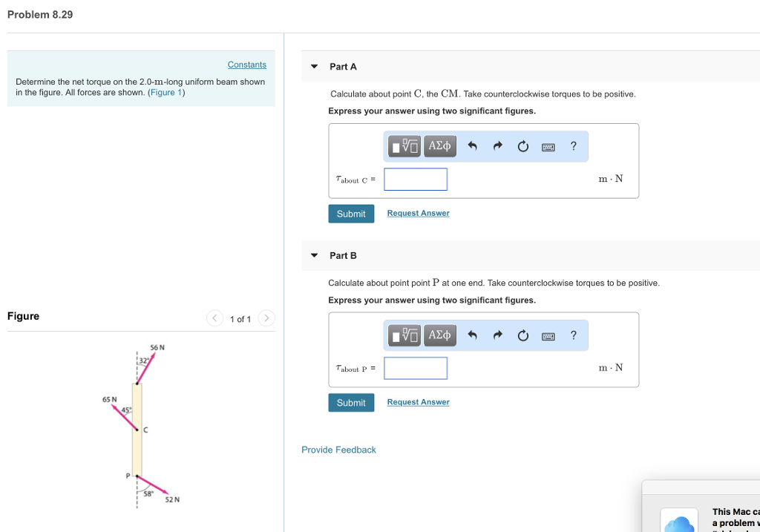Open the Constants link
This screenshot has height=532, width=760.
tap(246, 65)
